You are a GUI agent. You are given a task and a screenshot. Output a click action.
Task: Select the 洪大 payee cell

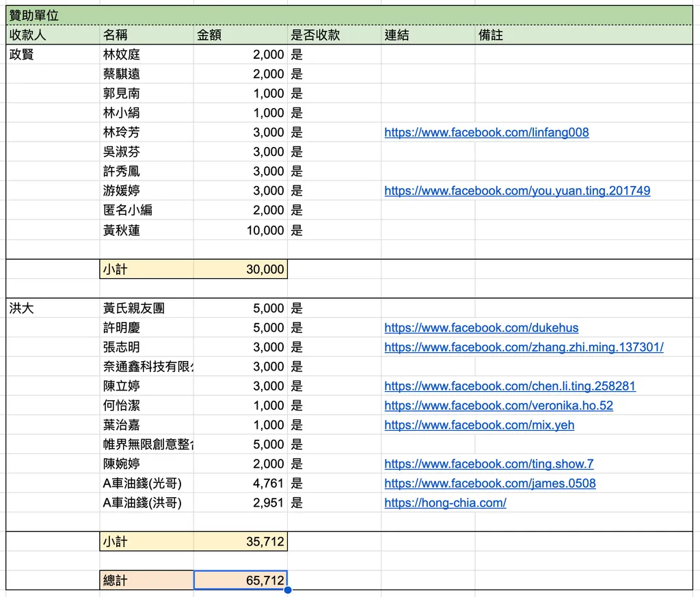pyautogui.click(x=53, y=308)
